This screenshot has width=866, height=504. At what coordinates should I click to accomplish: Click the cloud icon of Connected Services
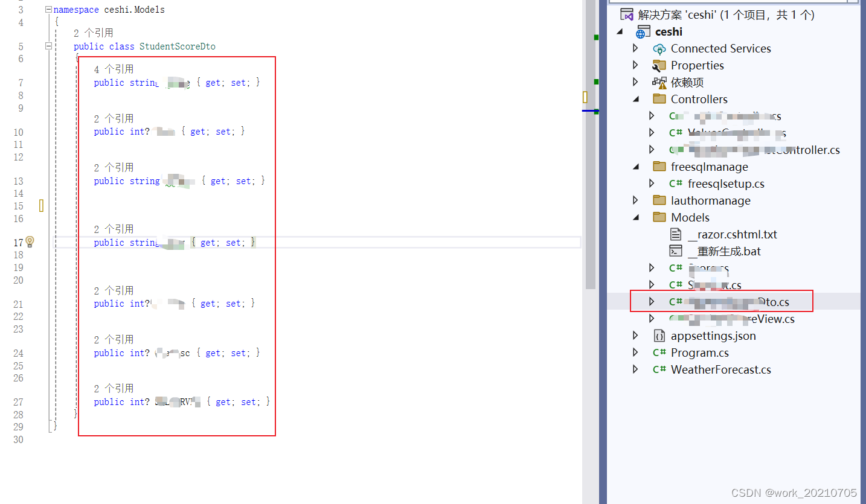tap(661, 48)
